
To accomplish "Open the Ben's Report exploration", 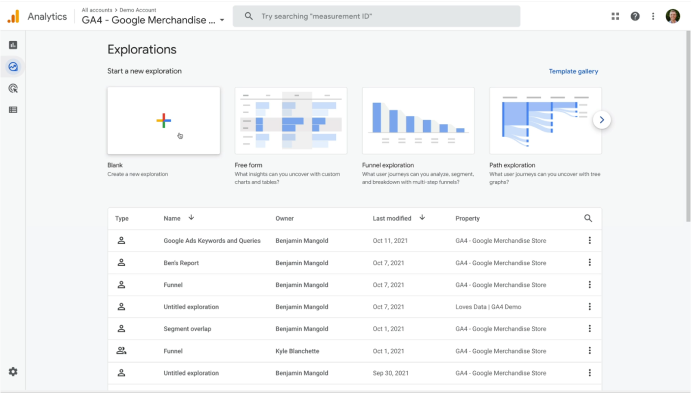I will coord(181,263).
